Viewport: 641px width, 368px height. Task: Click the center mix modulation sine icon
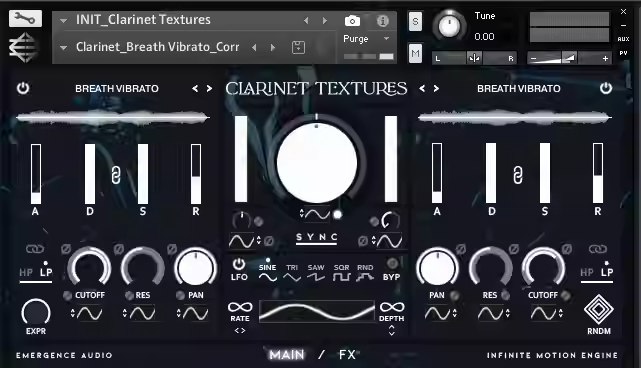pos(318,214)
